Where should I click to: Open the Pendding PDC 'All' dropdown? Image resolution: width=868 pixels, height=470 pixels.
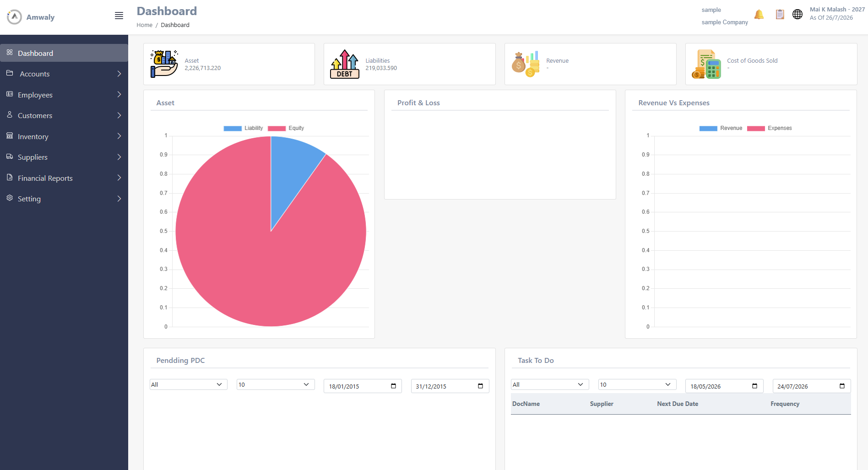[189, 384]
